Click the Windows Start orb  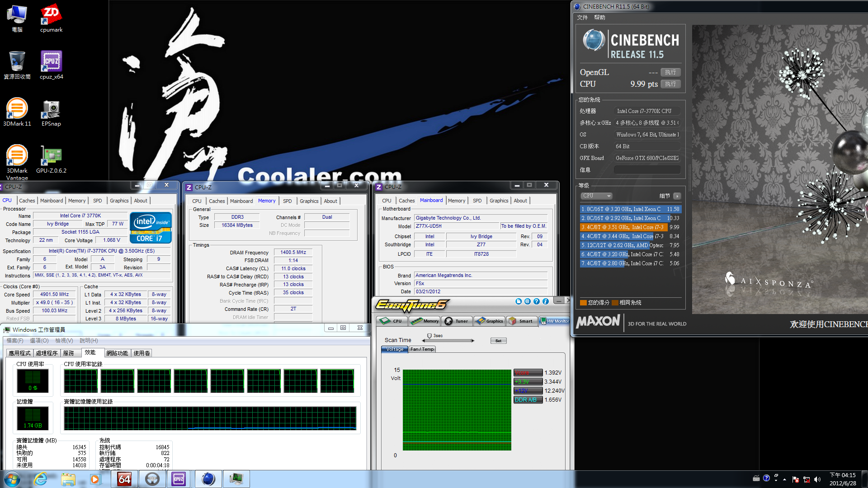pyautogui.click(x=12, y=479)
